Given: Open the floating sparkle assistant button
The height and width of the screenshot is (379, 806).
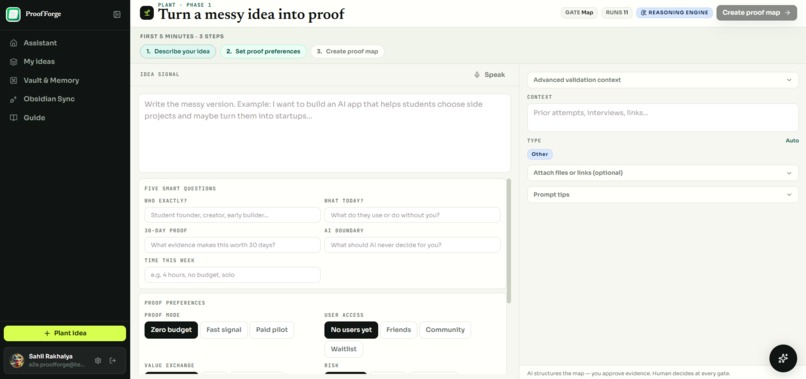Looking at the screenshot, I should pyautogui.click(x=783, y=358).
